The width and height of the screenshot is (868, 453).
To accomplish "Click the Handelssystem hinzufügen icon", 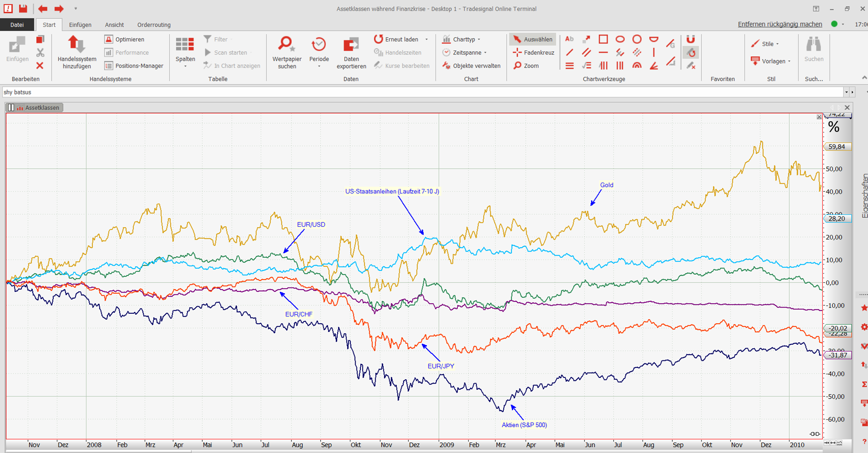I will point(77,45).
